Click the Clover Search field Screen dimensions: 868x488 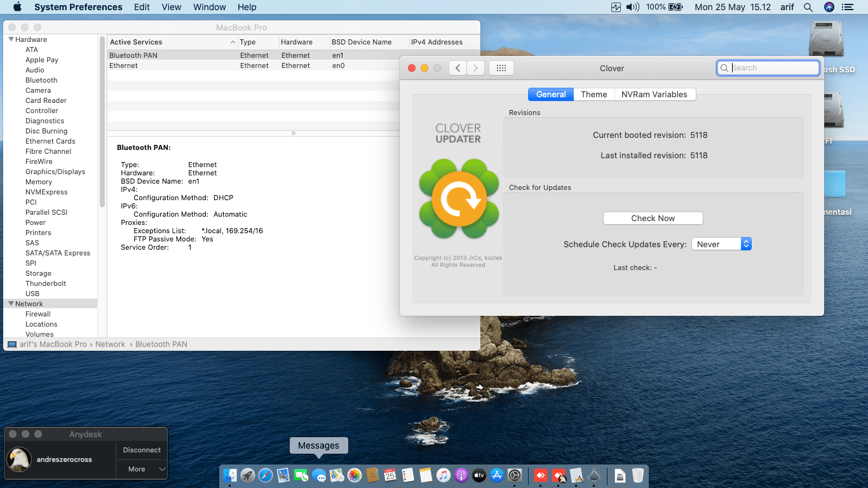click(x=768, y=68)
